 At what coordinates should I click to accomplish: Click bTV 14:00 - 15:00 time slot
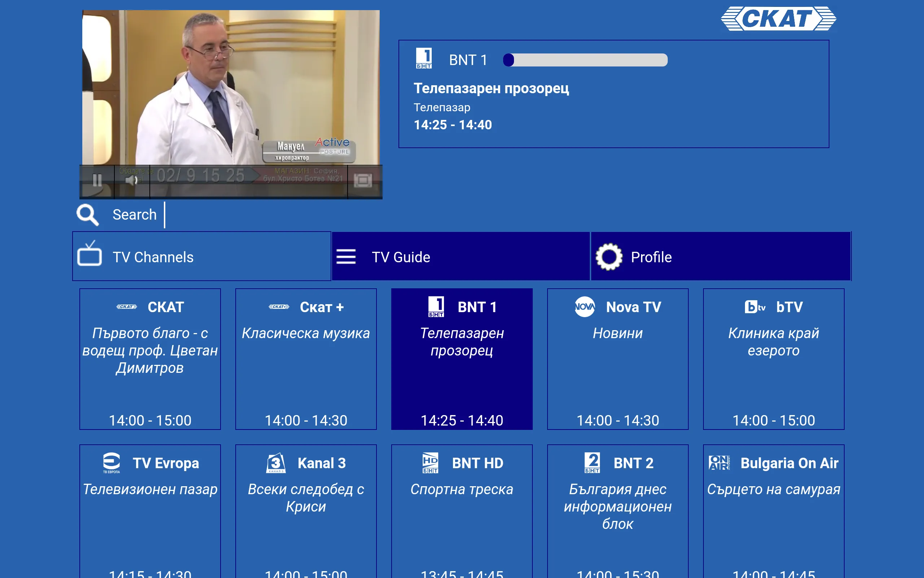773,420
